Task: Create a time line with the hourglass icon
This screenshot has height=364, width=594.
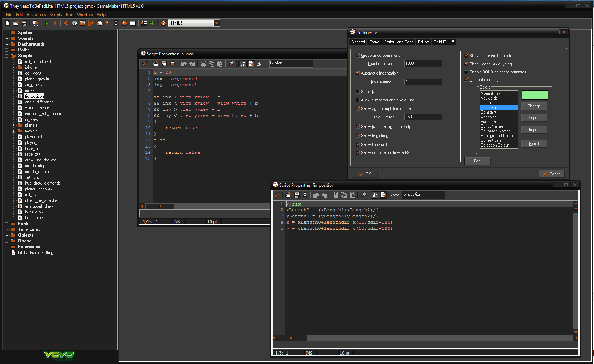Action: pos(116,23)
